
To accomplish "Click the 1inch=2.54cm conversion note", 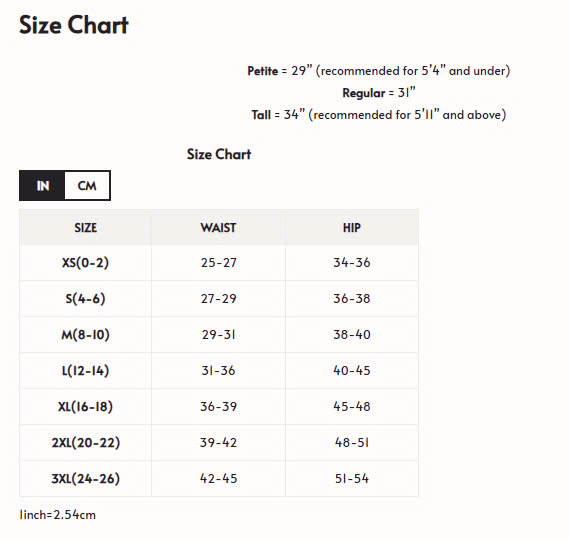I will pyautogui.click(x=58, y=515).
